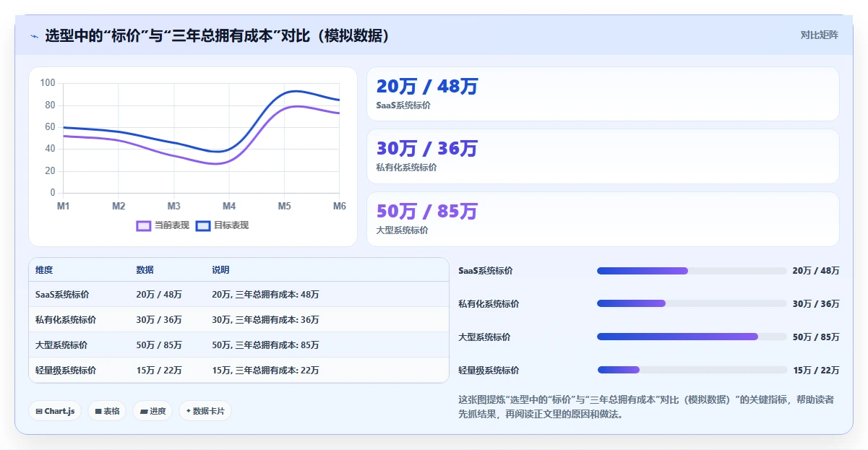Click the 私有化系统标价 progress bar
868x450 pixels.
[x=692, y=303]
